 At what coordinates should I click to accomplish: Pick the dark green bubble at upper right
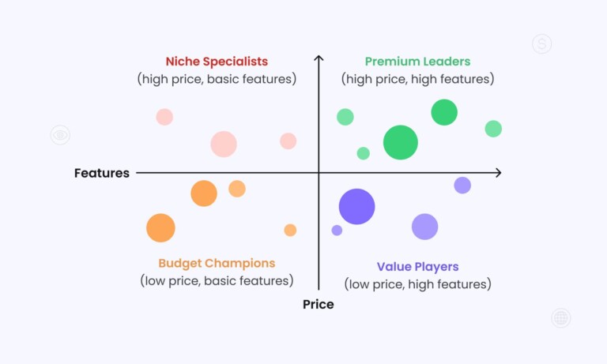[x=444, y=112]
